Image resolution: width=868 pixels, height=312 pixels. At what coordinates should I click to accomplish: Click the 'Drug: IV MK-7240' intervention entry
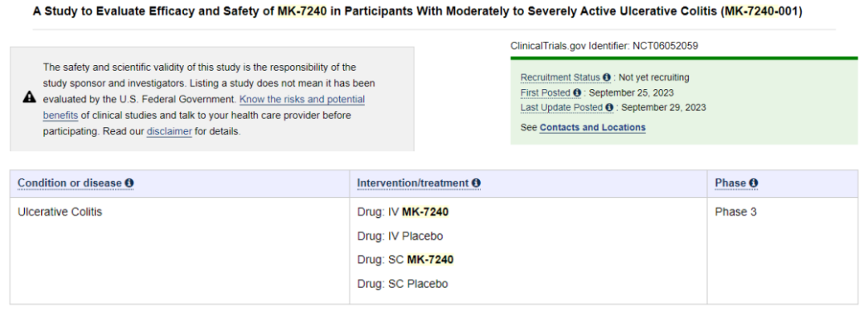click(x=403, y=212)
